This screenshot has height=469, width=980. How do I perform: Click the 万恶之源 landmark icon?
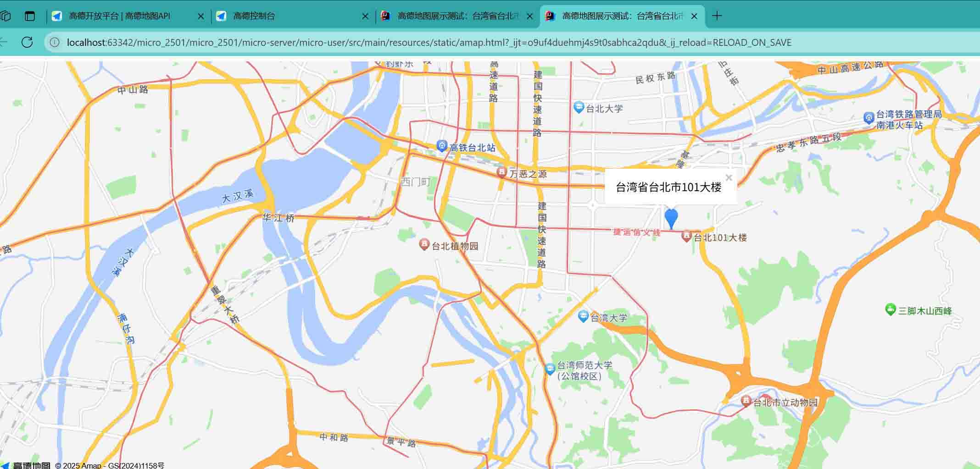[502, 173]
